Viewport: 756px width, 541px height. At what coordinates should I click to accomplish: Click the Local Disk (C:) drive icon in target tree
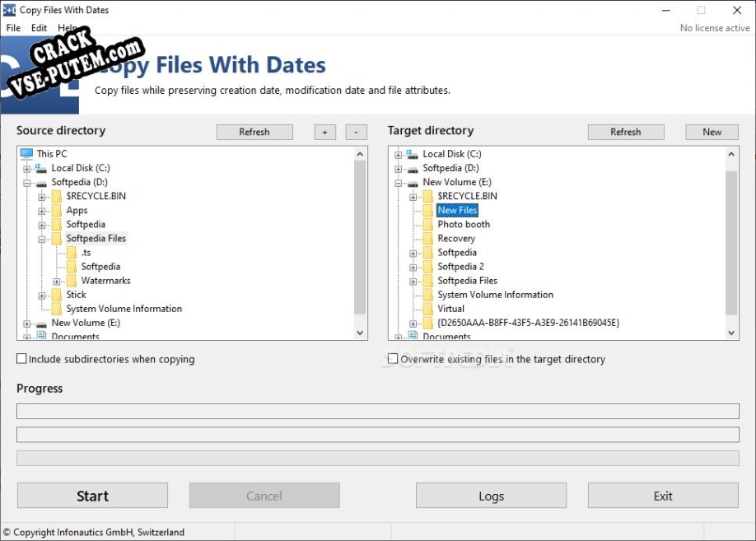coord(413,154)
